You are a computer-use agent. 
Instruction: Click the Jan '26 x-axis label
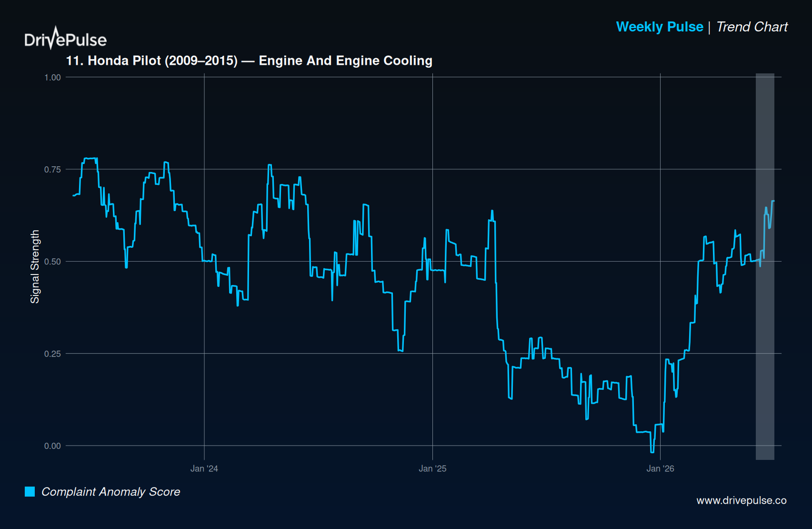[x=660, y=468]
